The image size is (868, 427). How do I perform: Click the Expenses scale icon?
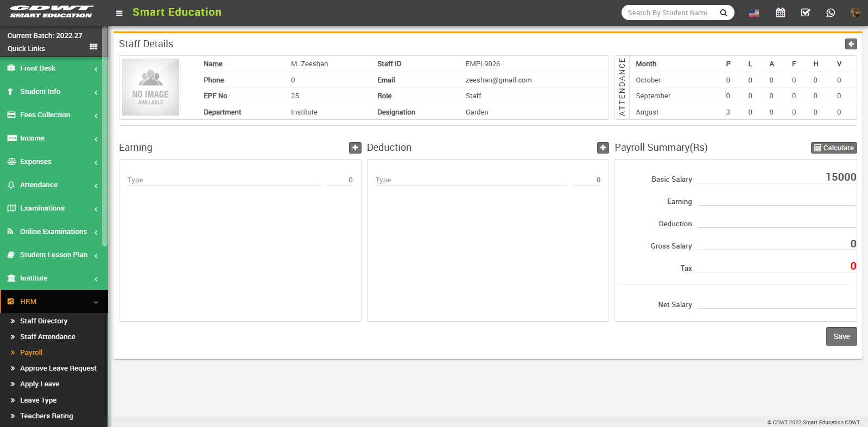11,162
